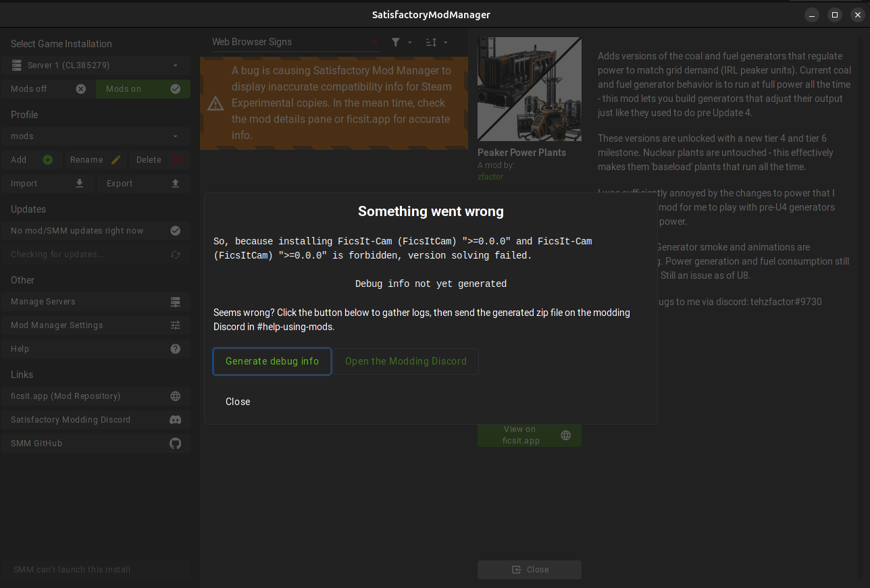Rename the current profile
This screenshot has width=870, height=588.
pos(95,160)
